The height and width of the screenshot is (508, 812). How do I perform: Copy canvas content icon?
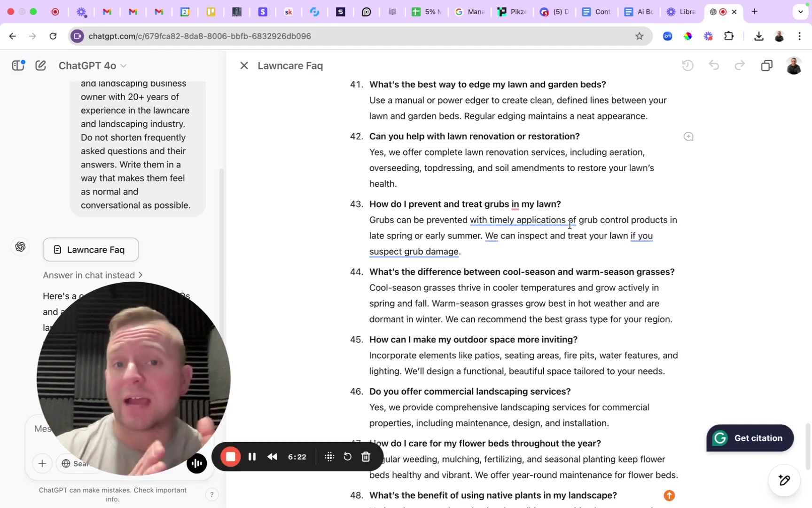pos(766,65)
